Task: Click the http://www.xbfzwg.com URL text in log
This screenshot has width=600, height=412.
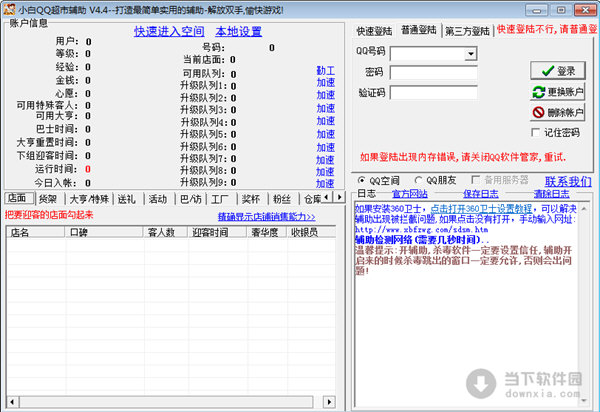Action: pyautogui.click(x=422, y=230)
